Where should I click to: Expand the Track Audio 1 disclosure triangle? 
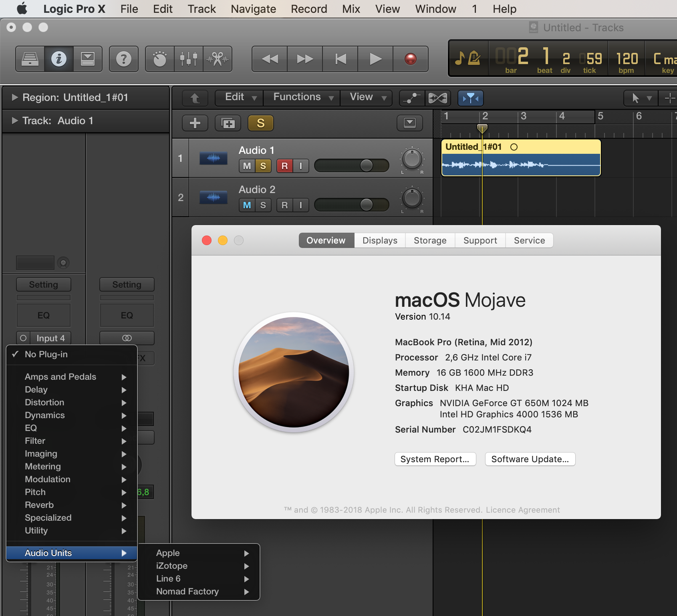pyautogui.click(x=15, y=121)
